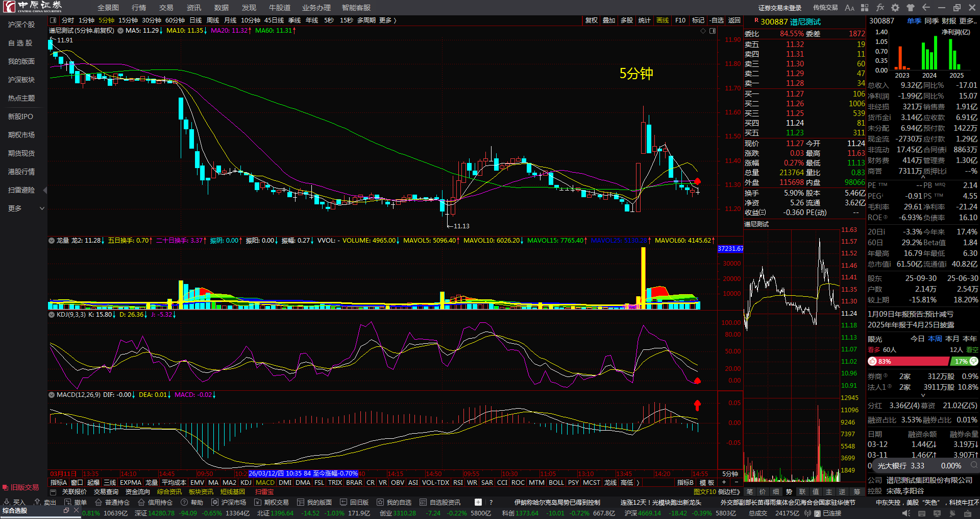The height and width of the screenshot is (519, 980).
Task: Toggle the 龙量 volume indicator circle
Action: [x=52, y=240]
